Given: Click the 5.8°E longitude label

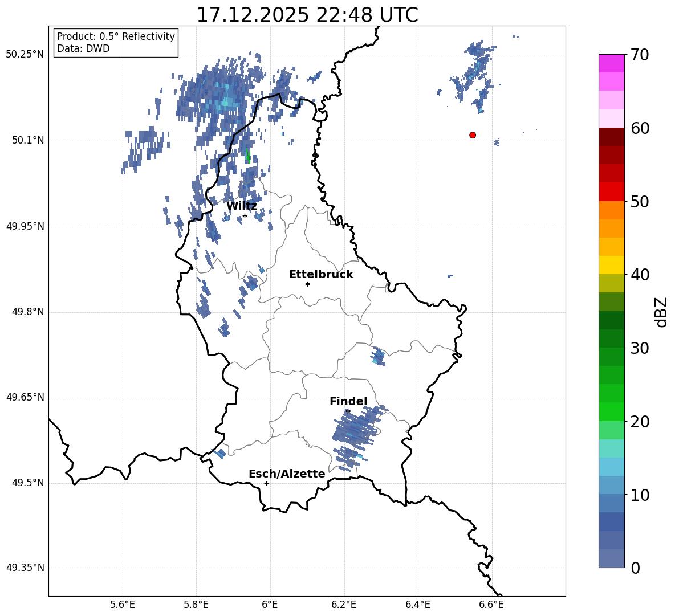Looking at the screenshot, I should click(x=196, y=605).
